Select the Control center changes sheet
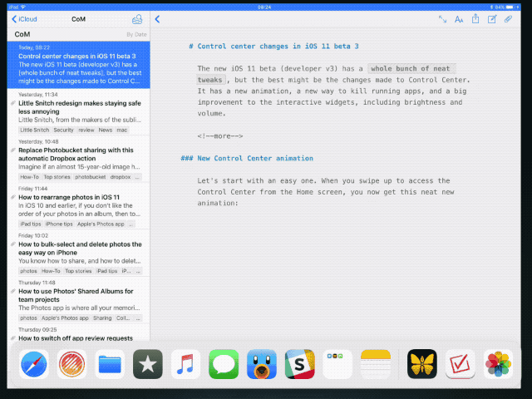The height and width of the screenshot is (399, 532). click(x=78, y=65)
